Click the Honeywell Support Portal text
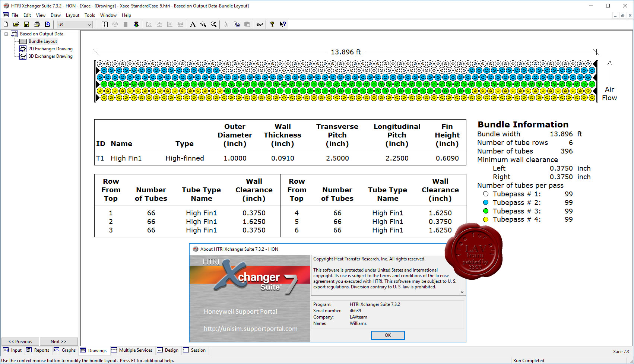 240,311
